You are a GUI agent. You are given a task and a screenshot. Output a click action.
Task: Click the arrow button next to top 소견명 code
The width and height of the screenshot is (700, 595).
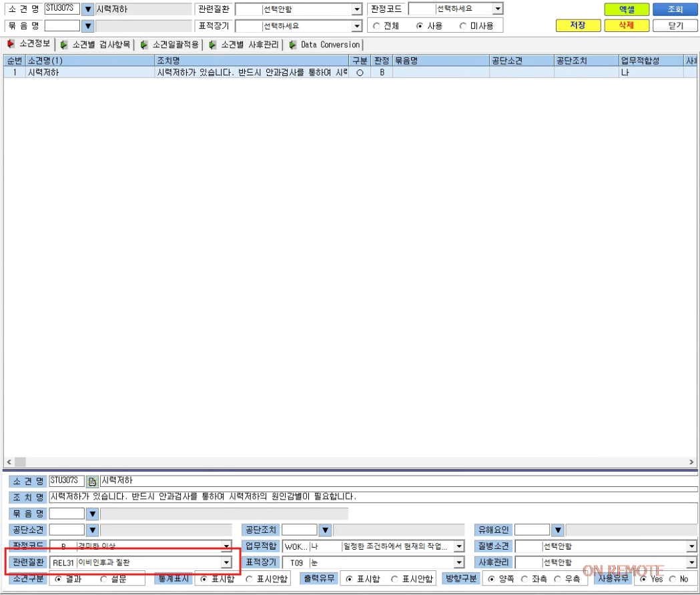coord(88,9)
